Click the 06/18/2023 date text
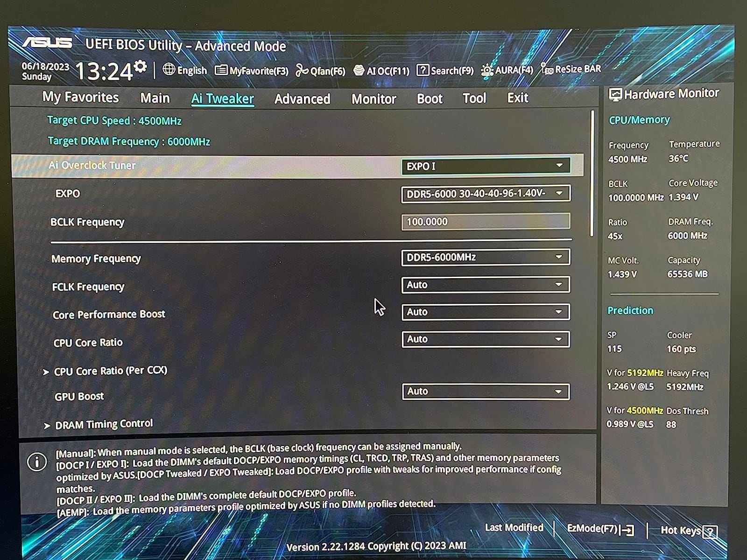 (x=45, y=66)
